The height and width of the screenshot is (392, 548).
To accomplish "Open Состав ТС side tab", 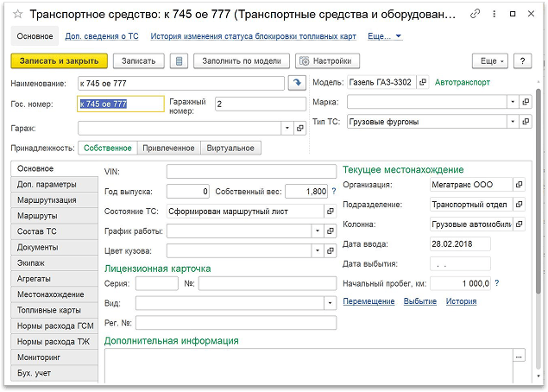I will (54, 231).
